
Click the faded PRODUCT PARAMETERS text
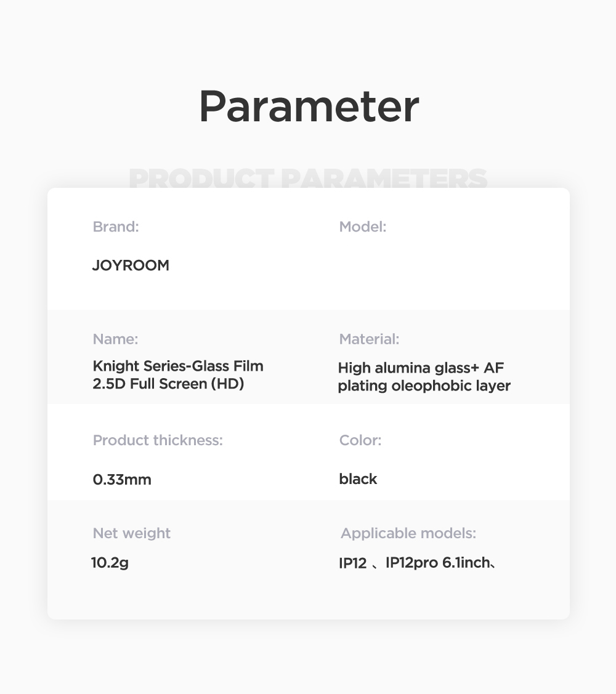click(x=308, y=178)
